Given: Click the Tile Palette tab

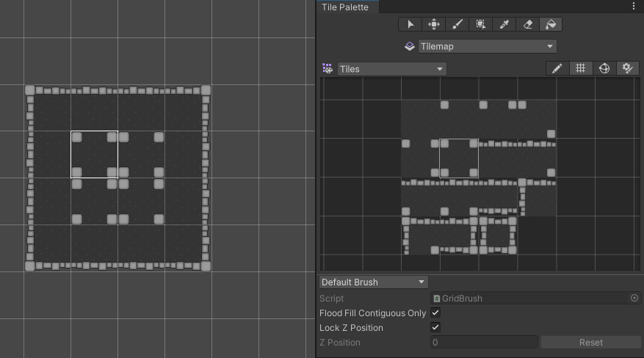Looking at the screenshot, I should point(345,7).
